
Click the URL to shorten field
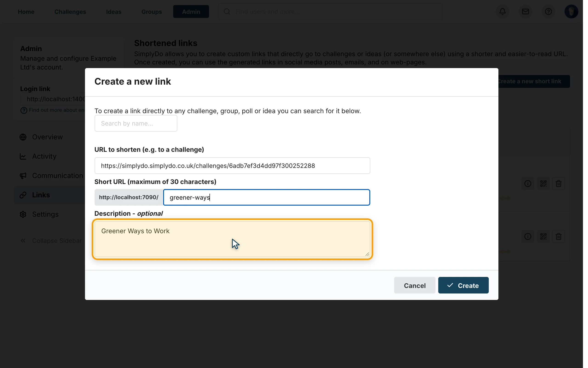tap(232, 166)
